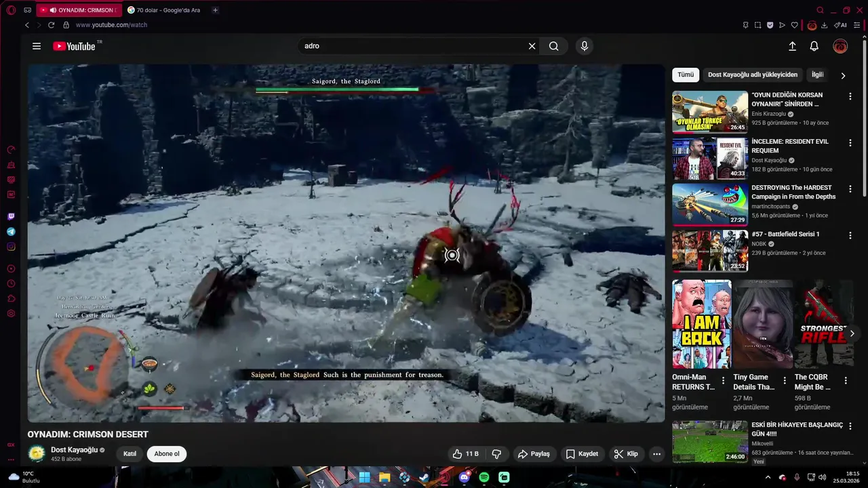Open Spotify from the Windows taskbar

484,477
